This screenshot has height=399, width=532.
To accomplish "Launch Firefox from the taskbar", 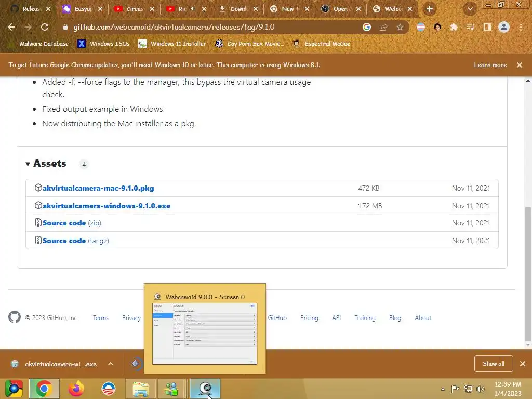I will click(76, 389).
